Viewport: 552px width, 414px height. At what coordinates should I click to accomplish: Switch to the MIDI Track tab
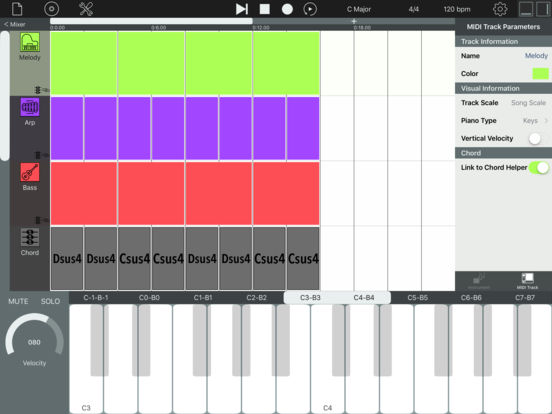pyautogui.click(x=527, y=281)
